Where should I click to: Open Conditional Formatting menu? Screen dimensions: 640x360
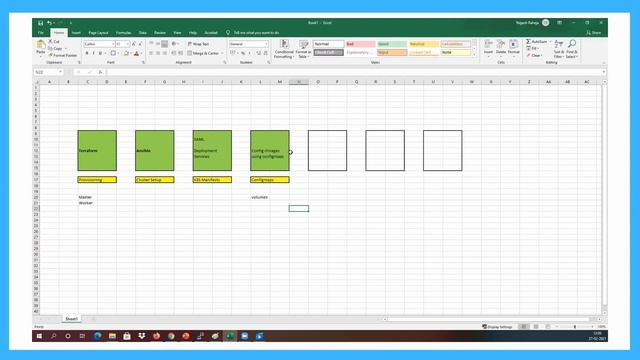click(284, 49)
